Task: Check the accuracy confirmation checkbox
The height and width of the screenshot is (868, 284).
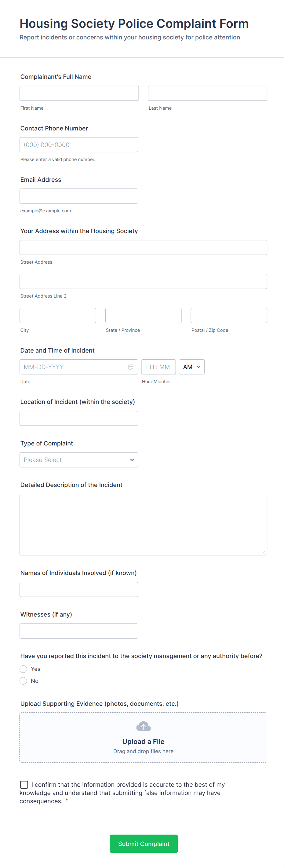Action: (24, 784)
